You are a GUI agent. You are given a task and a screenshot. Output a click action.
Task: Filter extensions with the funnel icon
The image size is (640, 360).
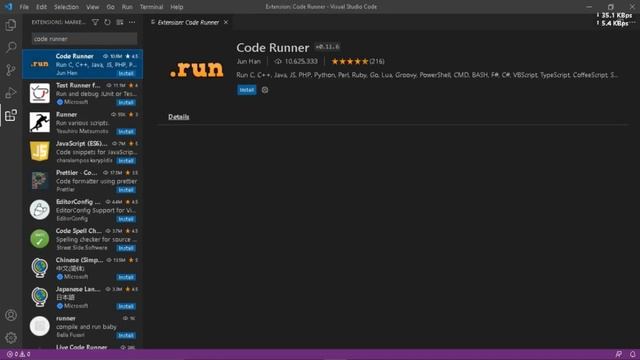tap(95, 22)
